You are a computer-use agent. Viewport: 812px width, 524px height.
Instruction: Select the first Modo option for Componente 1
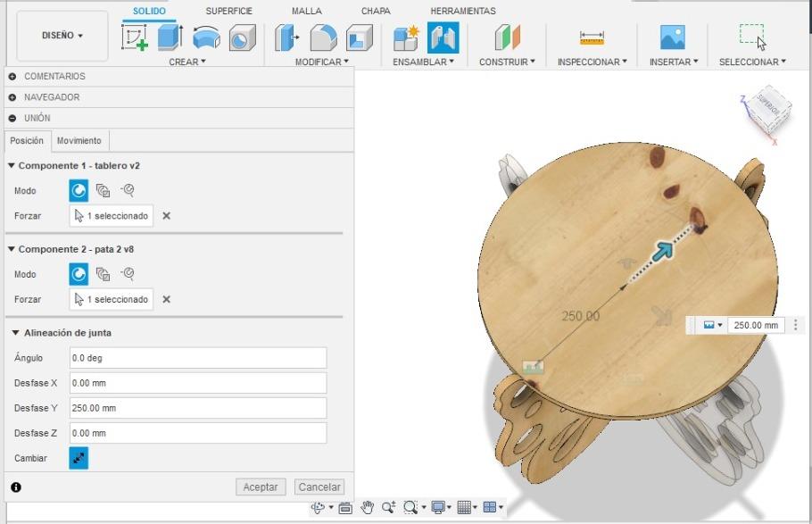(x=79, y=191)
